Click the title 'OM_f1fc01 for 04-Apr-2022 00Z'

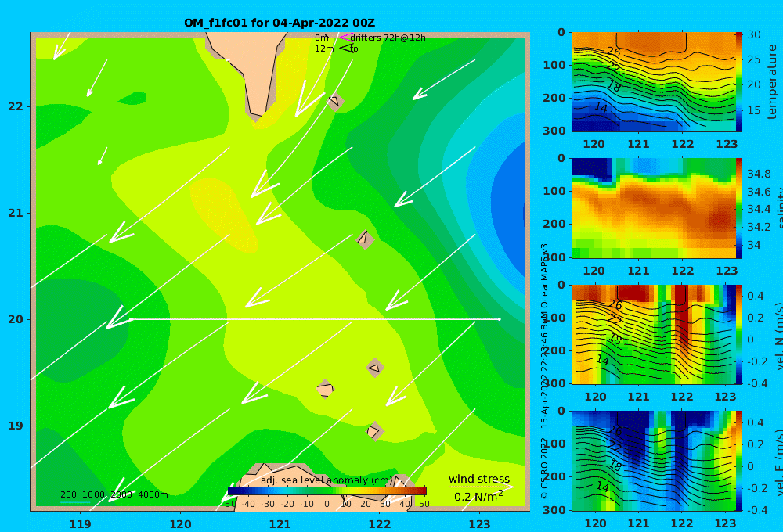coord(280,23)
